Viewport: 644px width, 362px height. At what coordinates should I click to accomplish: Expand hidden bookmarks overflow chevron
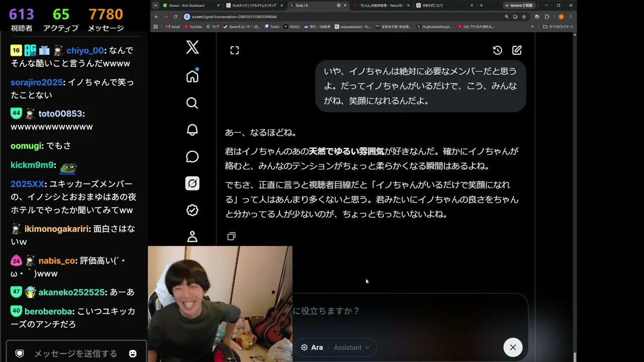532,27
